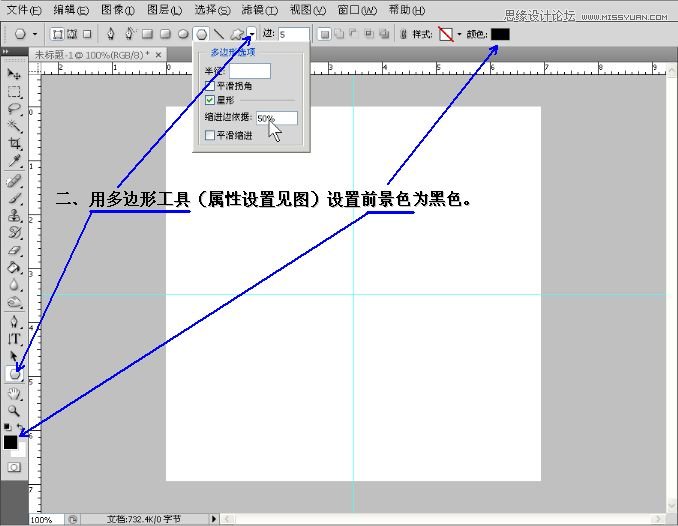Viewport: 678px width, 526px height.
Task: Select the Lasso tool
Action: point(14,108)
